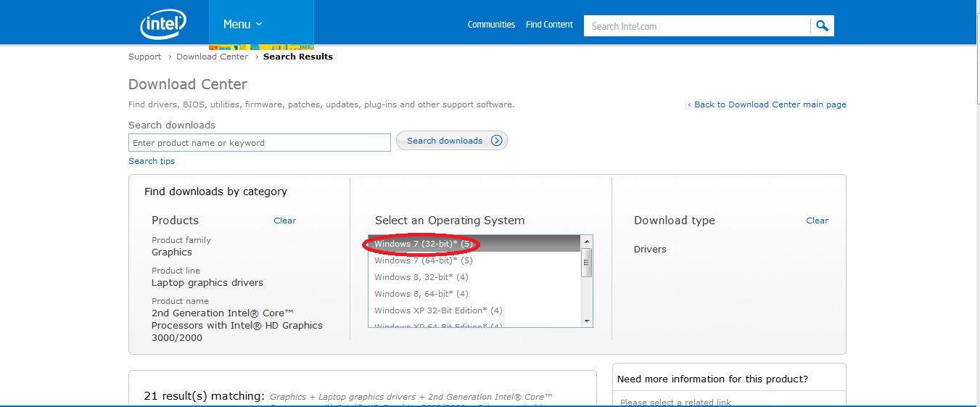Open the Search tips link
Screen dimensions: 980x407
click(x=152, y=161)
